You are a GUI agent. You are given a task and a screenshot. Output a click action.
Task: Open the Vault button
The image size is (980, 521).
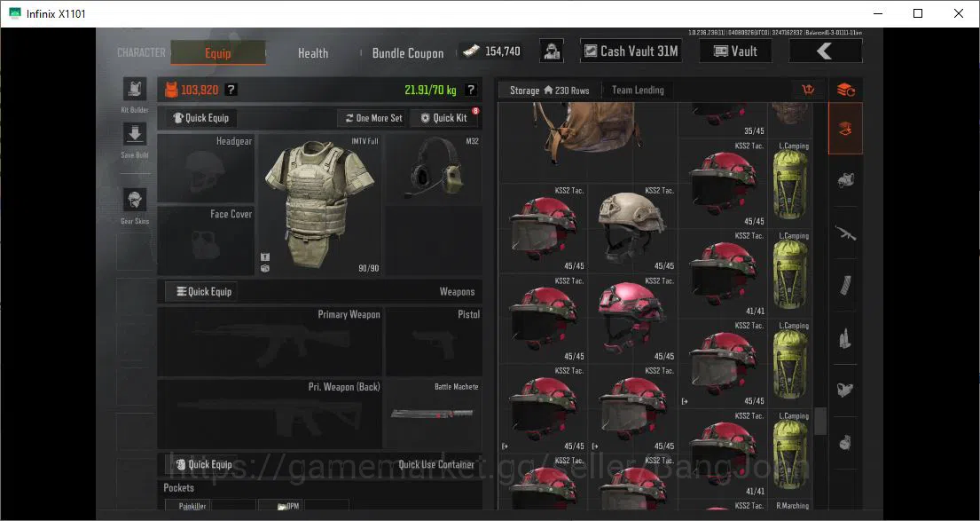click(735, 51)
